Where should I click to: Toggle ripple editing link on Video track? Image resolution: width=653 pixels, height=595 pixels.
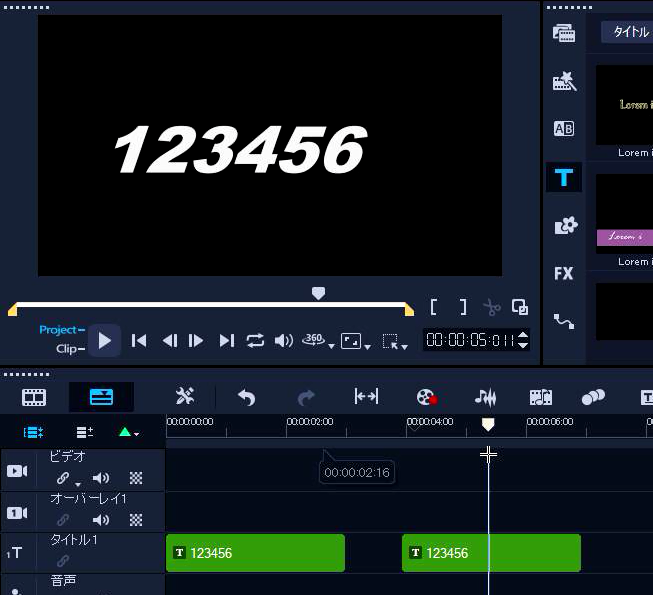62,478
